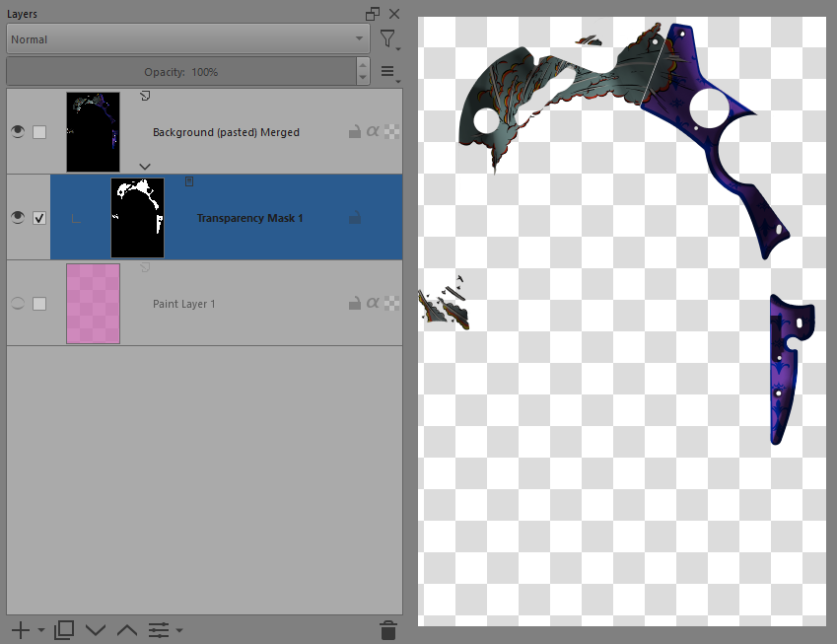
Task: Toggle inherit alpha on Paint Layer 1
Action: (373, 304)
